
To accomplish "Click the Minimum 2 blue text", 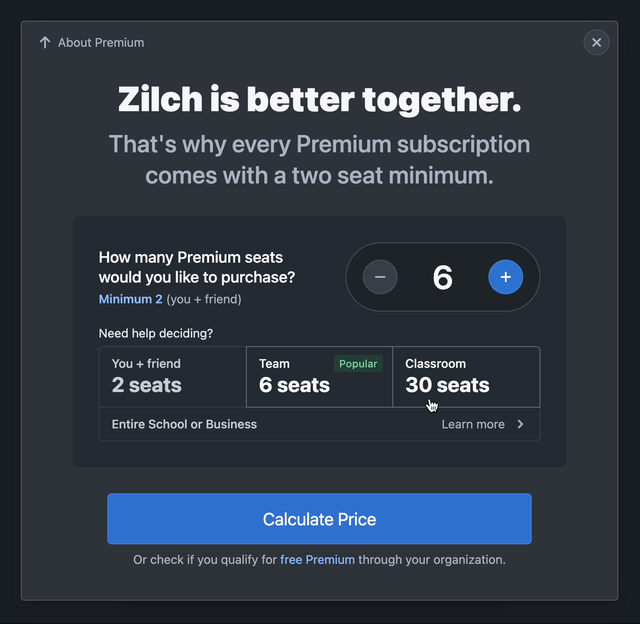I will [130, 299].
